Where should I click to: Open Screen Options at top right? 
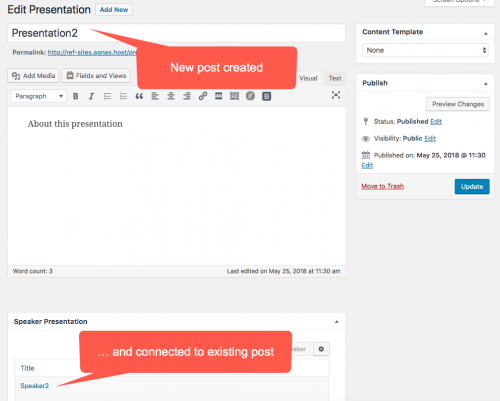459,2
